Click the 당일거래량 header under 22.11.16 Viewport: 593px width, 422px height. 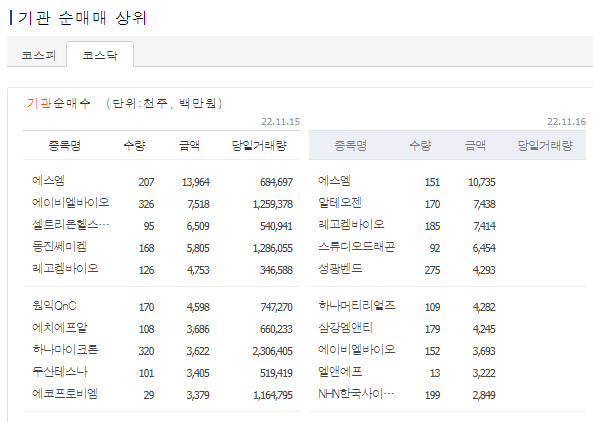click(x=545, y=145)
